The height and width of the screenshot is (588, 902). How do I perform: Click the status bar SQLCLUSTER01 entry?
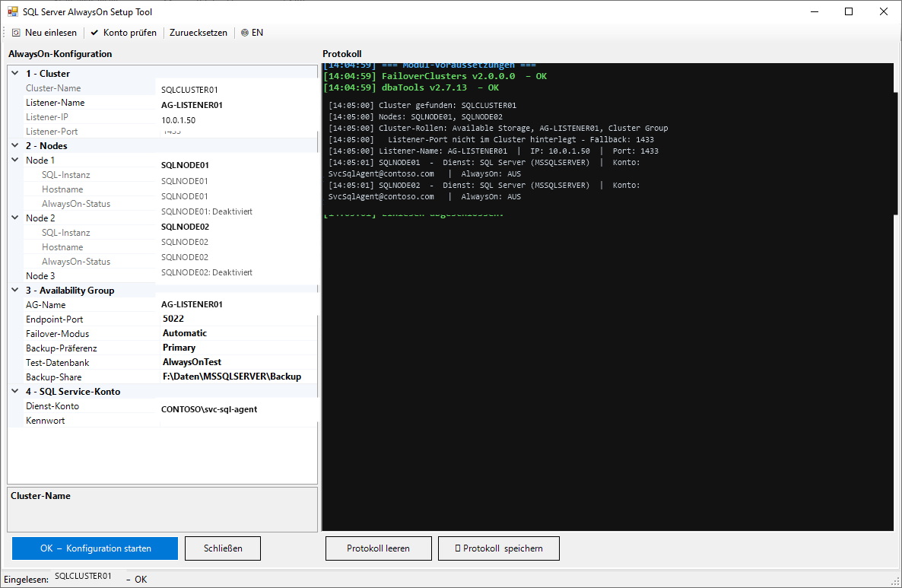(83, 576)
